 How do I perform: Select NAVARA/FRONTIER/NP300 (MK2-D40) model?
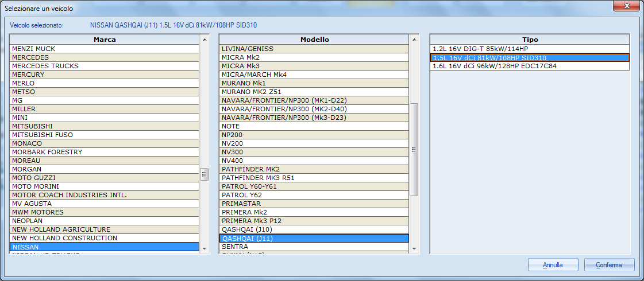pyautogui.click(x=314, y=109)
